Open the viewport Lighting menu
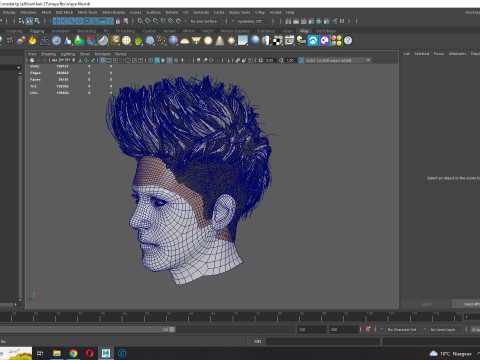This screenshot has height=360, width=480. click(x=68, y=54)
